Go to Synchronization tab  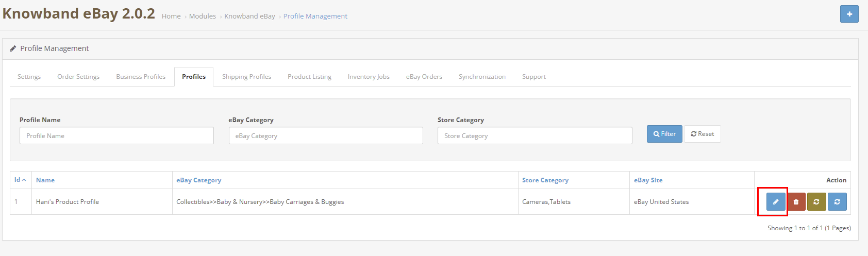tap(482, 77)
